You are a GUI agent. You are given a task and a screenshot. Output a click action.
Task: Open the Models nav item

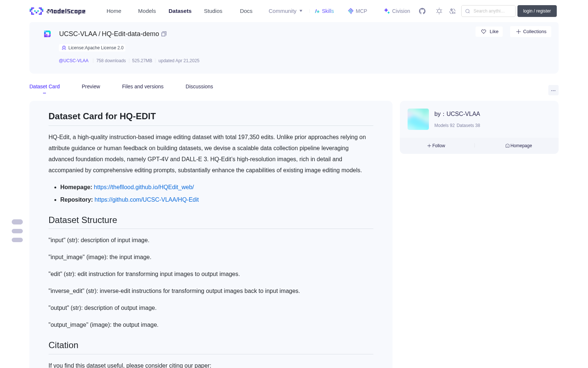147,11
